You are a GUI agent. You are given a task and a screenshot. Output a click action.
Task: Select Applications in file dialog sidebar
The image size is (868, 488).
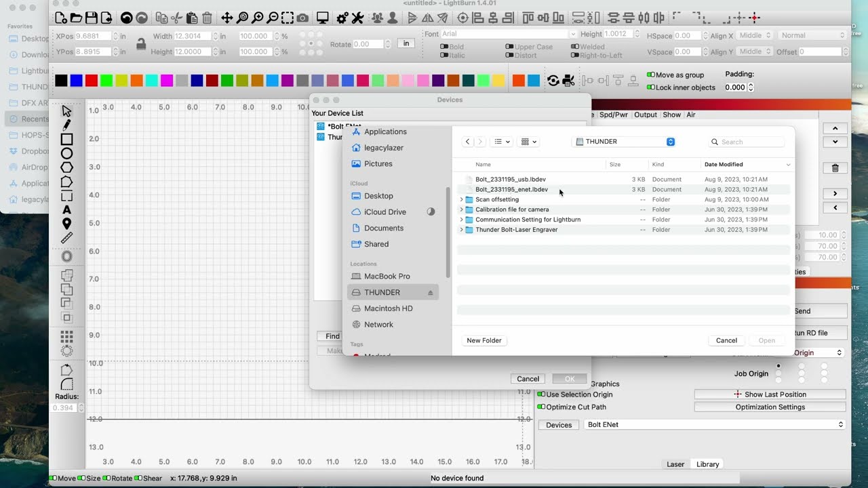(385, 131)
